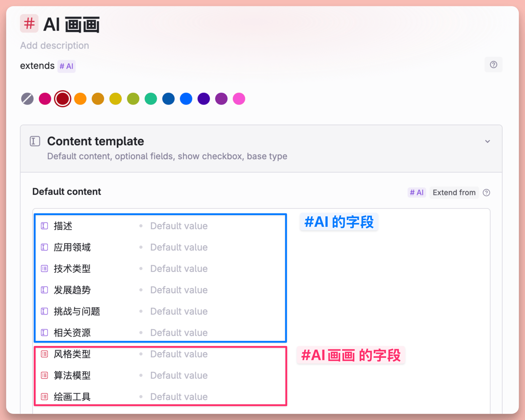Click the 技术类型 field name
The width and height of the screenshot is (525, 420).
pos(72,269)
